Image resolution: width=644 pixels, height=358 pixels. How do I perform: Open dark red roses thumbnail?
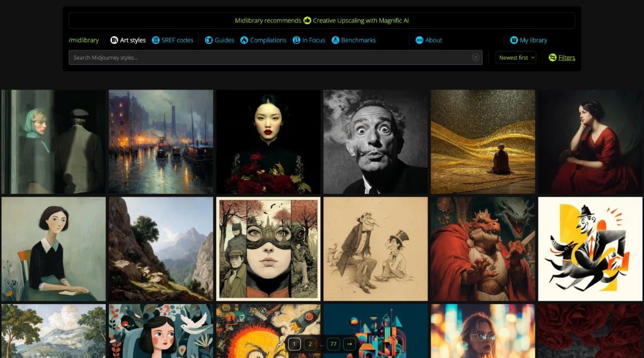coord(591,331)
